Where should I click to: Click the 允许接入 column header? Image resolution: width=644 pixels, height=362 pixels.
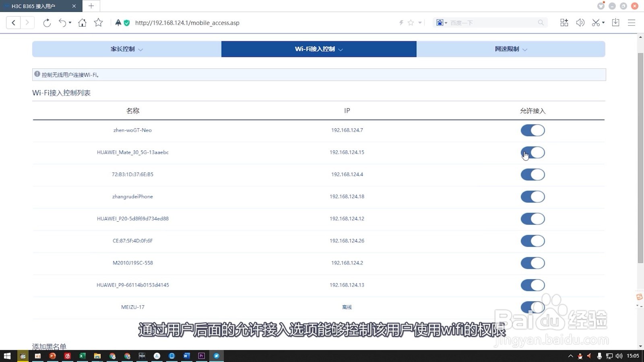point(533,111)
